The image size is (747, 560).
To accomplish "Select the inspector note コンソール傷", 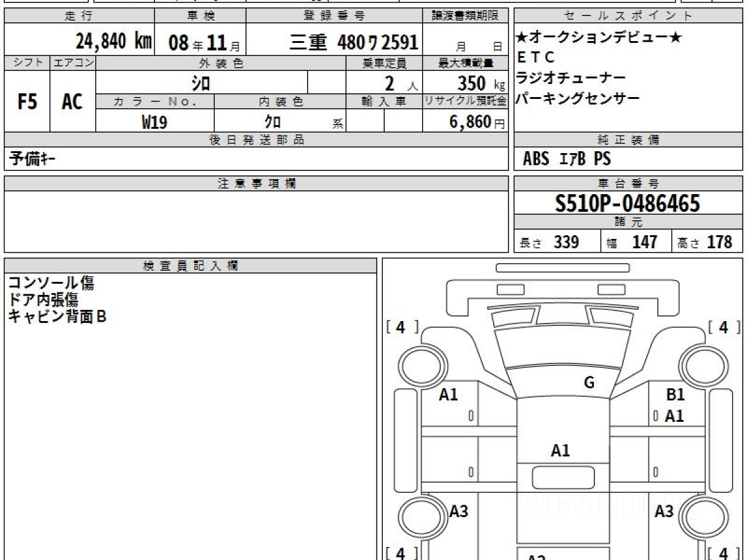I will [51, 284].
